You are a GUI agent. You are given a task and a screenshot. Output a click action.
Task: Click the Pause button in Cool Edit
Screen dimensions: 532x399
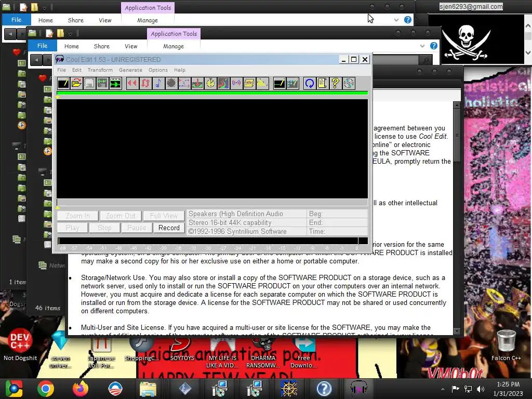(137, 228)
